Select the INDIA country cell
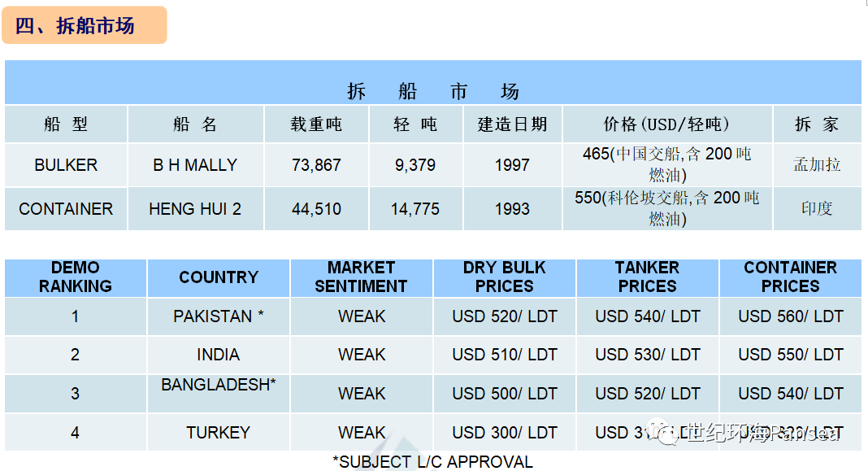The height and width of the screenshot is (471, 868). tap(218, 355)
